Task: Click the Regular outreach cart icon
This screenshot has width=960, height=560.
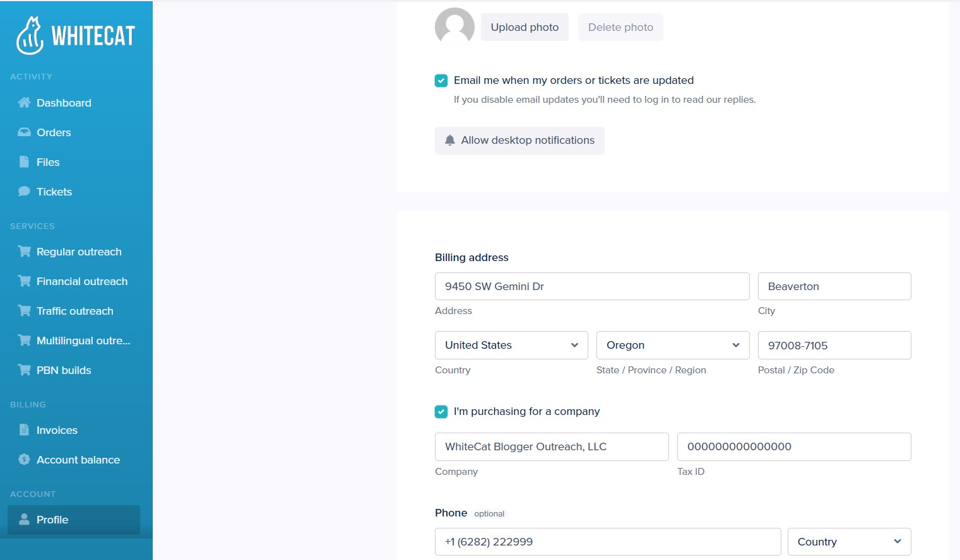Action: [24, 252]
